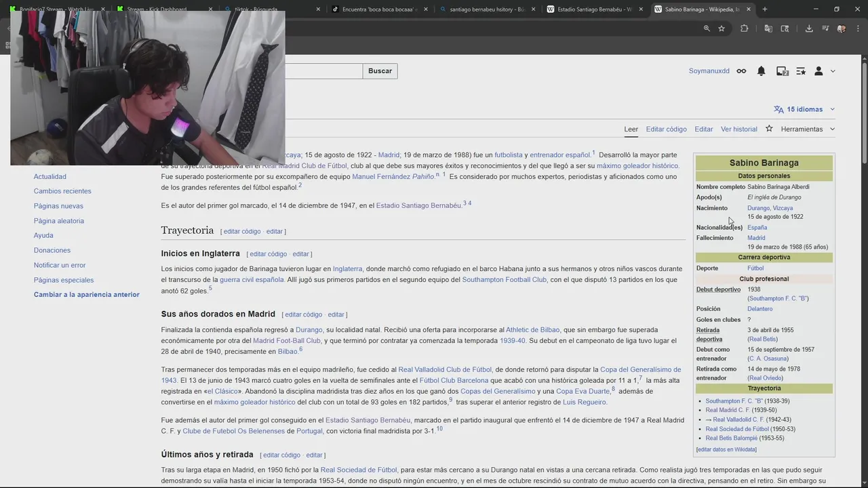Open the Ver historial tab
The image size is (868, 488).
739,129
